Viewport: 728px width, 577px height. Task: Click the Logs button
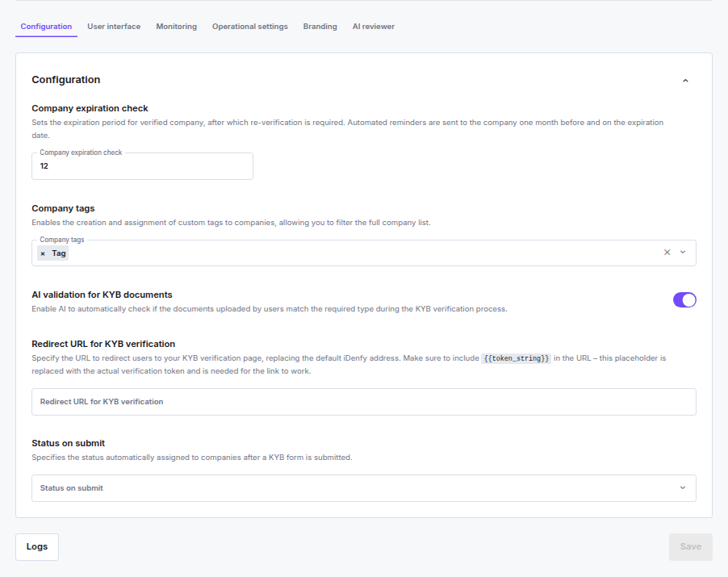click(37, 547)
